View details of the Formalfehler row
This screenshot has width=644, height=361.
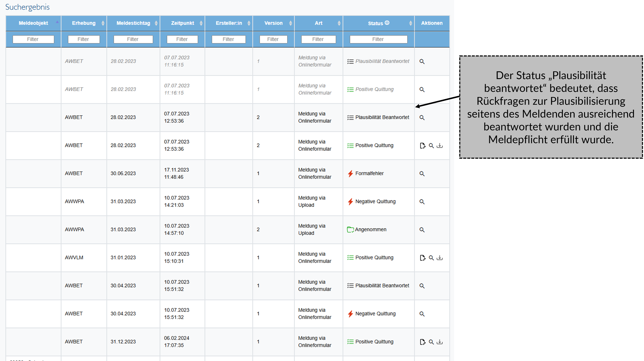tap(422, 174)
